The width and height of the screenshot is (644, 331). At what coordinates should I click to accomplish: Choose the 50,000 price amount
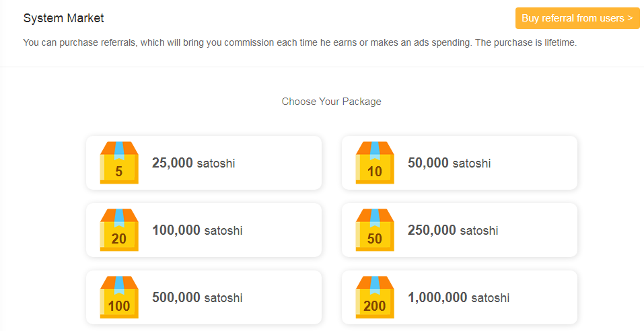click(x=428, y=163)
